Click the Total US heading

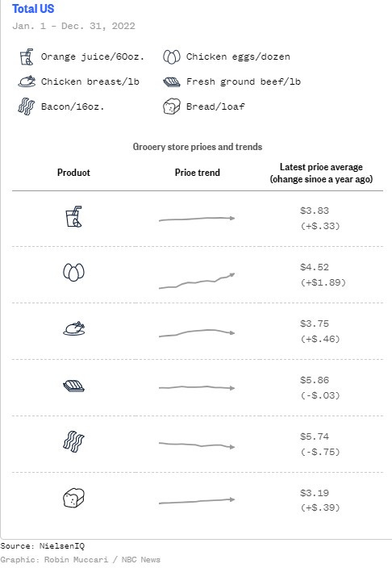(x=33, y=9)
